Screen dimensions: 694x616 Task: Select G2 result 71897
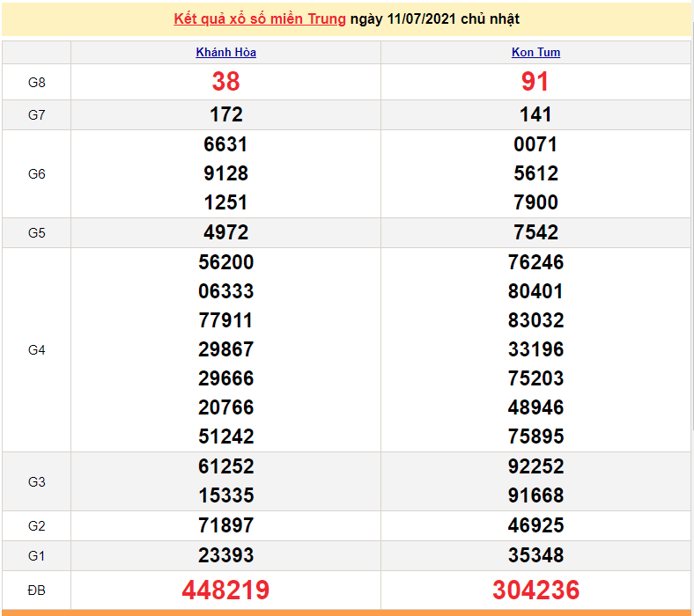tap(225, 525)
